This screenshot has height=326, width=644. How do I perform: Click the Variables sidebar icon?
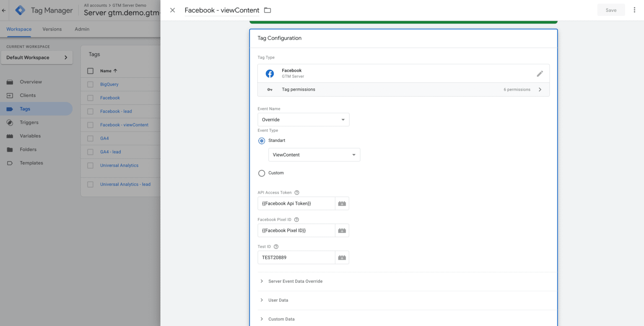(x=10, y=136)
